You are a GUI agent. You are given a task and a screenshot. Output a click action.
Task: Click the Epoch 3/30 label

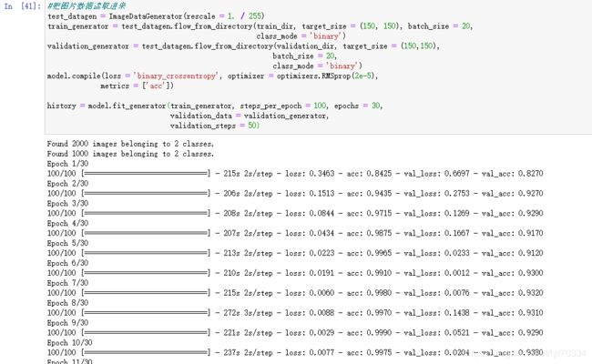[67, 204]
